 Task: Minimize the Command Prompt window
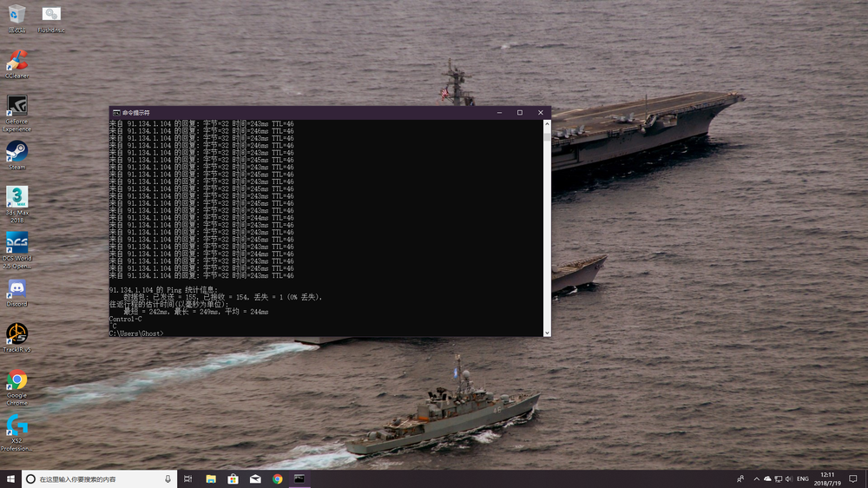(499, 112)
